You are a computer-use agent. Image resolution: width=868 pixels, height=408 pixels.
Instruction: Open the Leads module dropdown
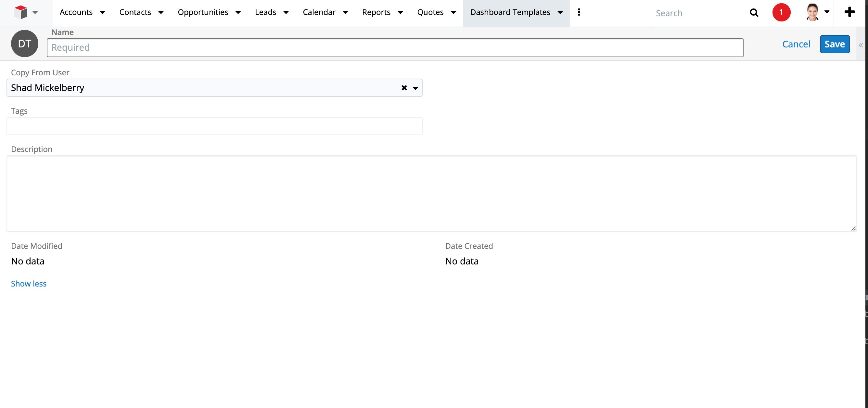(286, 12)
